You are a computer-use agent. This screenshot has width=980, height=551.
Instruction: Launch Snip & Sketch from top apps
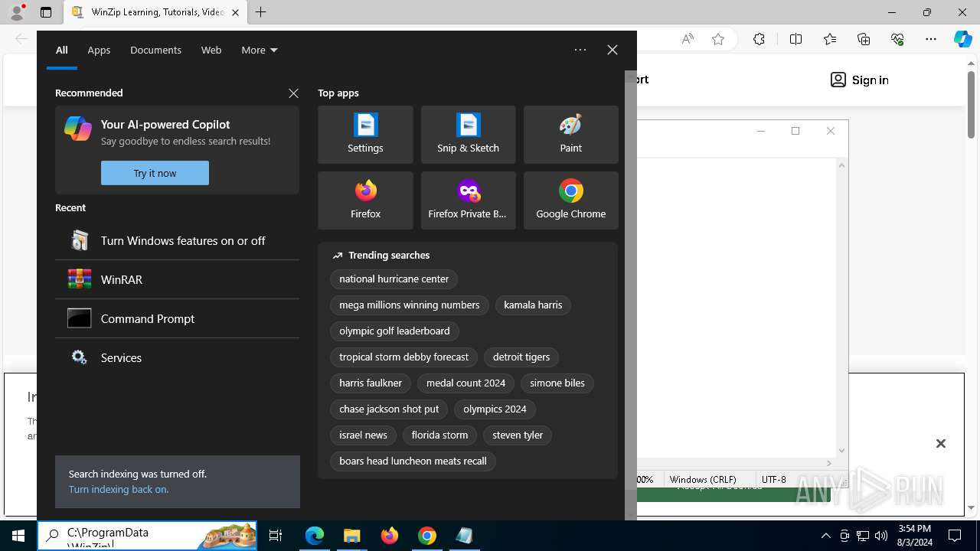(468, 135)
